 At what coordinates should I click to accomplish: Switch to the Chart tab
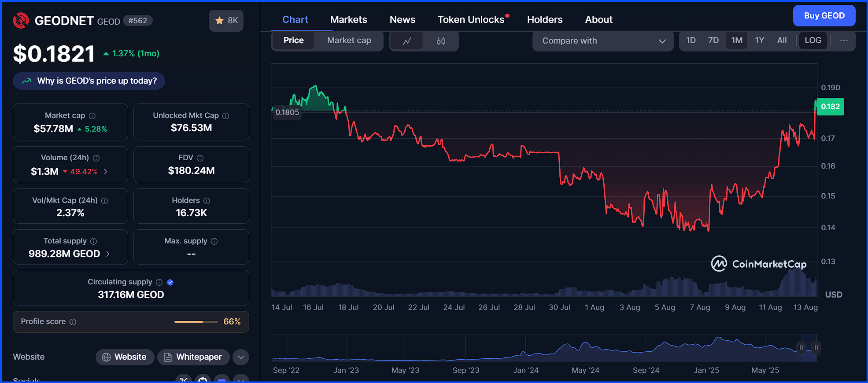(x=295, y=20)
